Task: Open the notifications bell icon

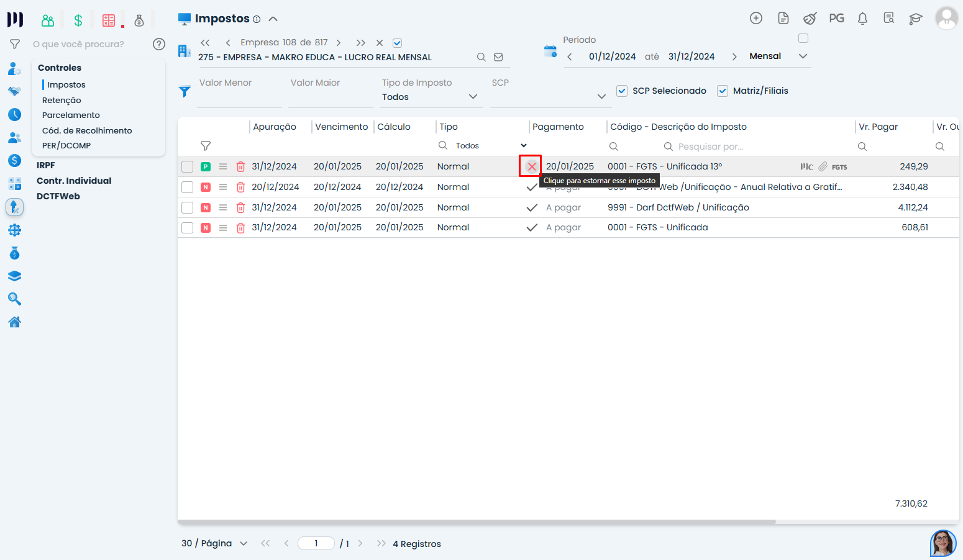Action: 862,19
